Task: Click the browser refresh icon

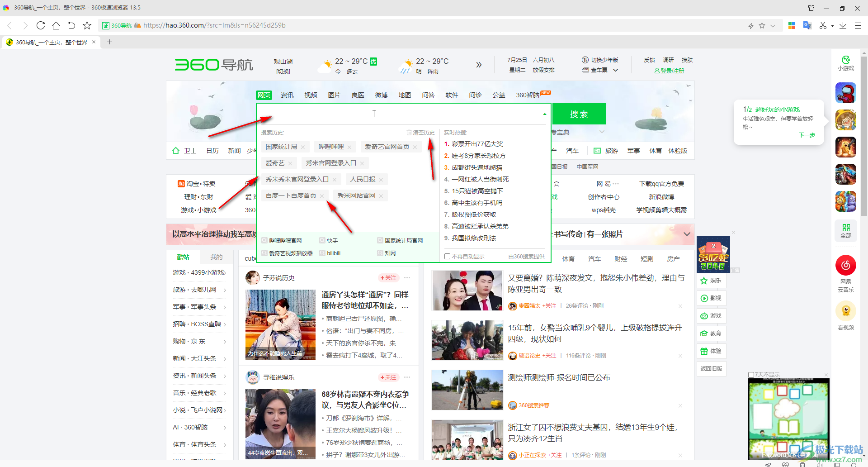Action: 41,25
